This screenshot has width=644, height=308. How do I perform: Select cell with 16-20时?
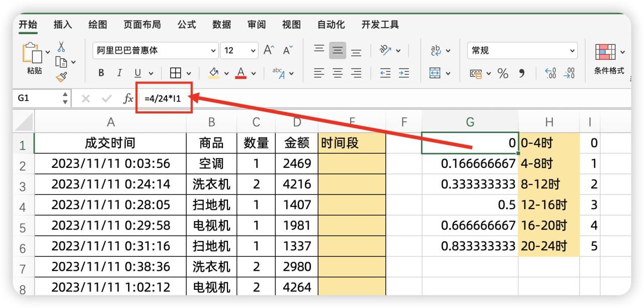tap(549, 226)
